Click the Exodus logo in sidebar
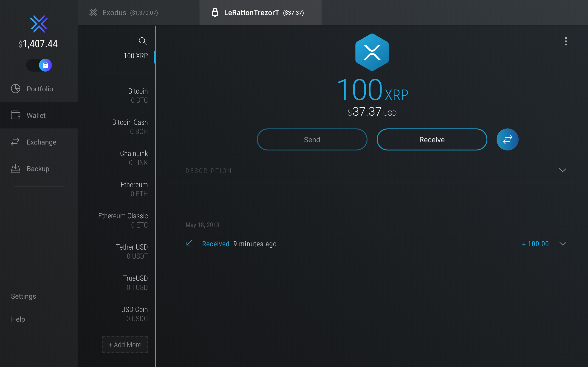 click(x=39, y=24)
